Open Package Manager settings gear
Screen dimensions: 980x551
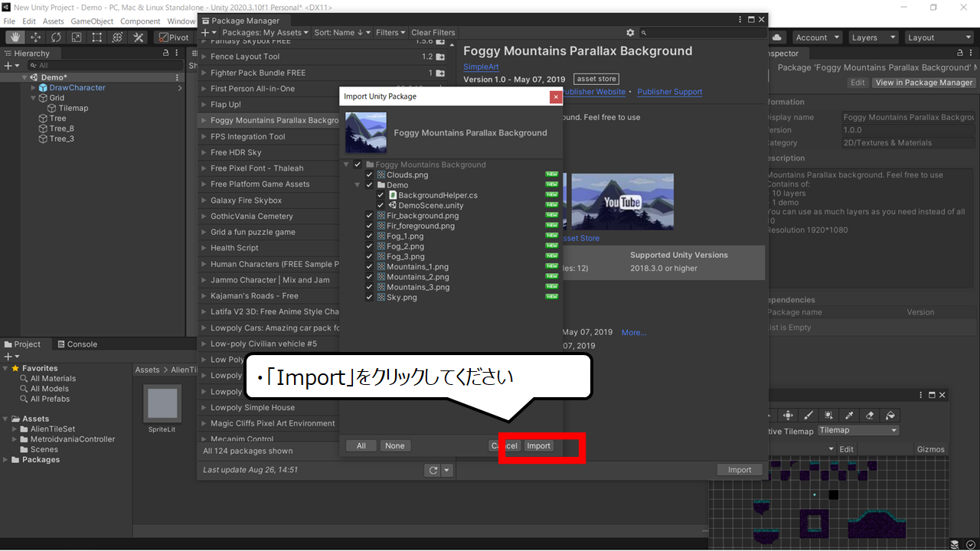pyautogui.click(x=630, y=33)
